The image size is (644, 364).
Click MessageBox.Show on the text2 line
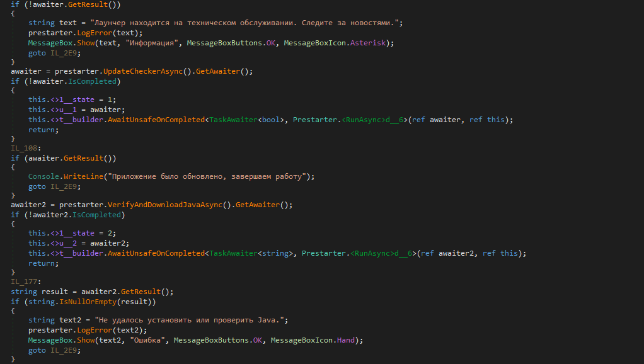(61, 340)
